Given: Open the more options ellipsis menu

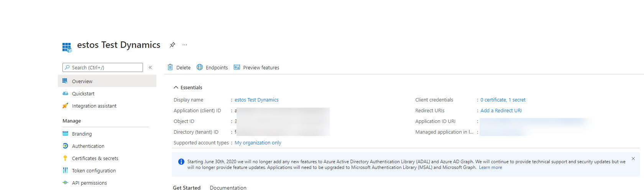Looking at the screenshot, I should click(x=185, y=45).
